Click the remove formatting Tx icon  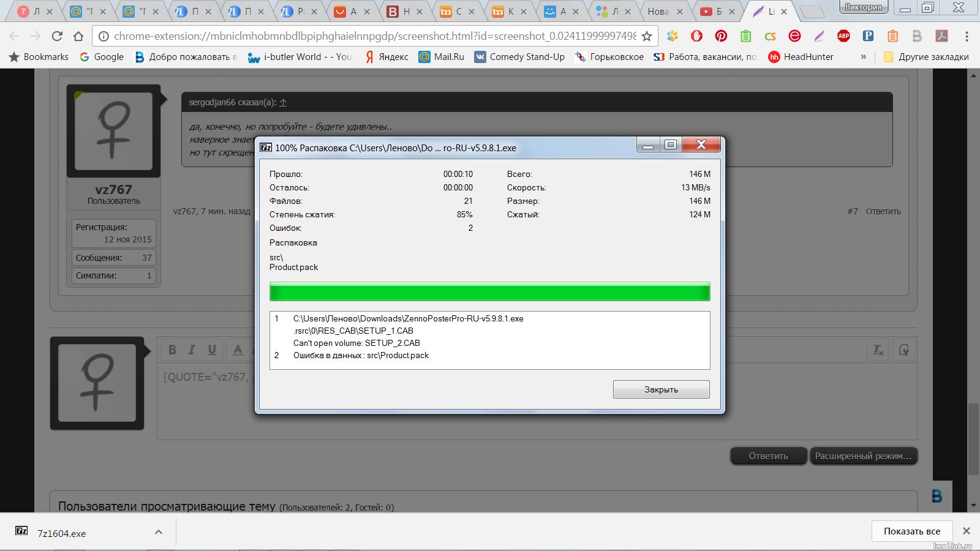point(878,350)
